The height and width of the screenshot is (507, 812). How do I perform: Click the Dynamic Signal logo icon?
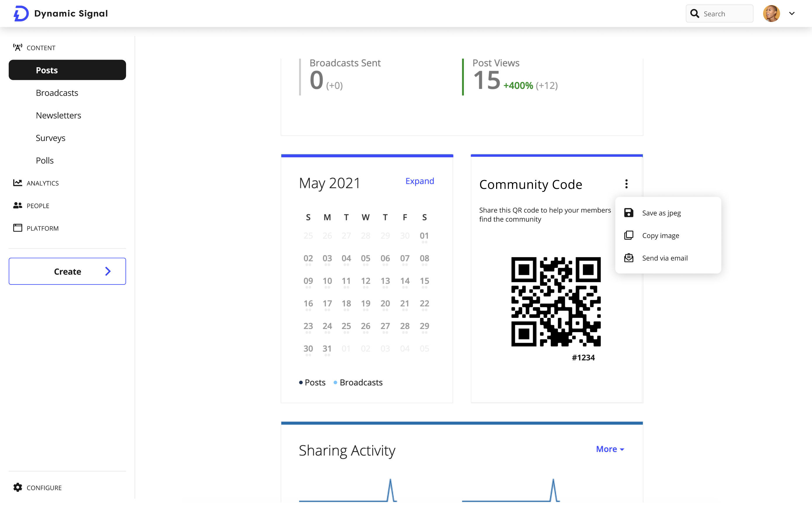(21, 13)
